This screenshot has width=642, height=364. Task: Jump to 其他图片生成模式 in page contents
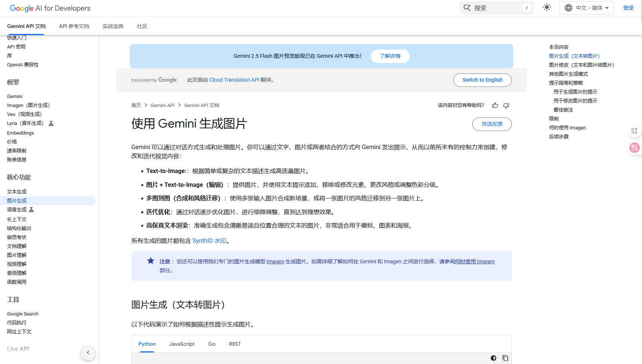pos(569,74)
